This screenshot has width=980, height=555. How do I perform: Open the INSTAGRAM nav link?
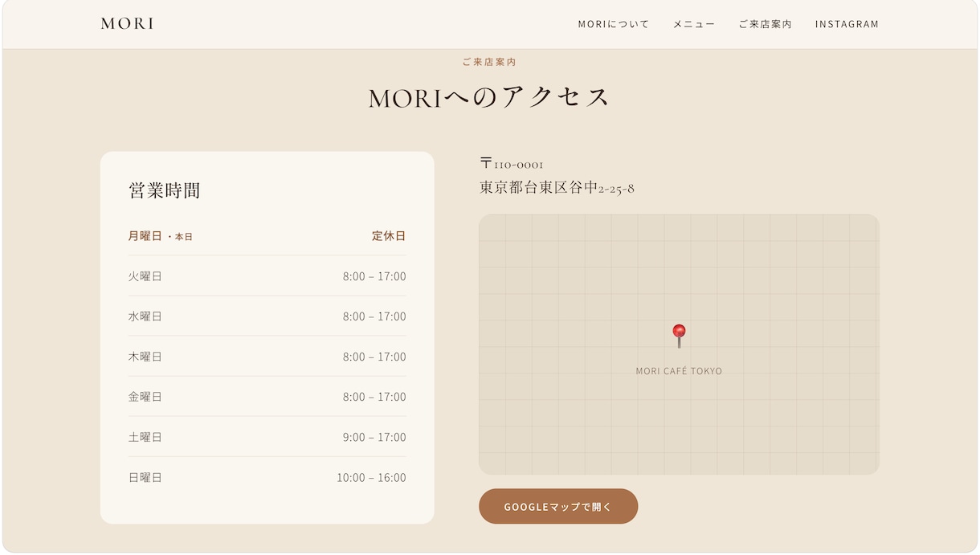click(x=847, y=24)
